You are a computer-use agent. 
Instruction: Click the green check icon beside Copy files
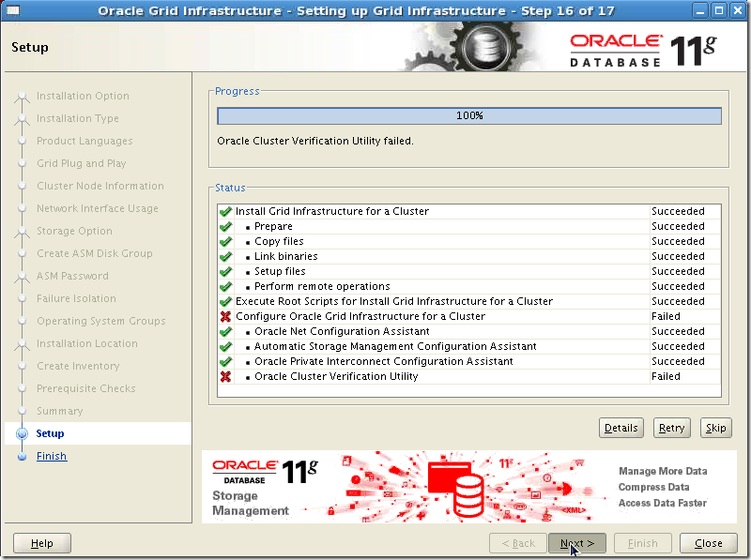click(x=225, y=241)
